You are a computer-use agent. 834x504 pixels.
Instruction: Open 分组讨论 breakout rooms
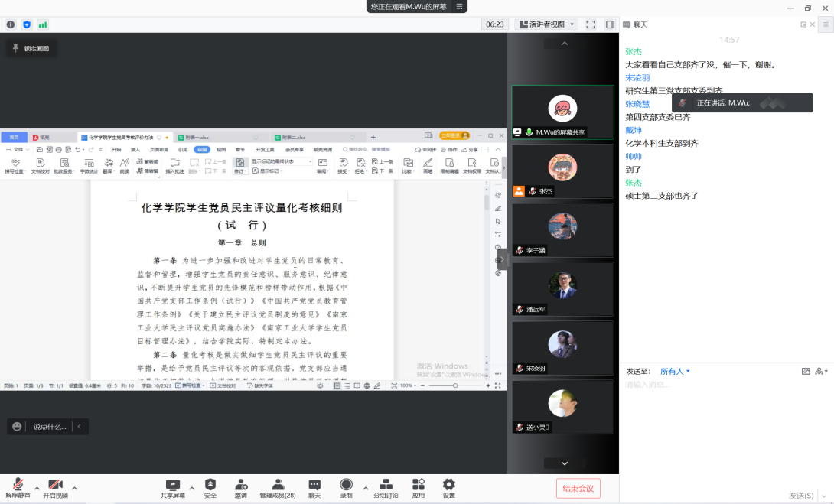(386, 486)
